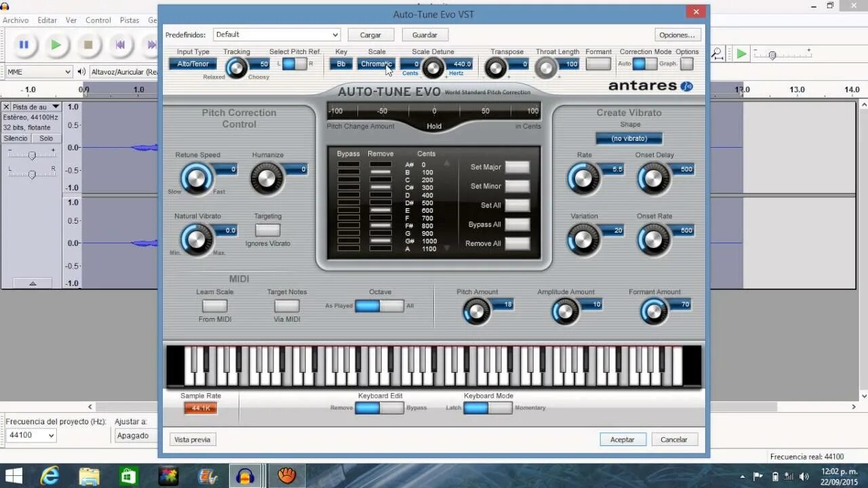Switch Keyboard Edit Remove/Bypass toggle
868x488 pixels.
pos(380,407)
